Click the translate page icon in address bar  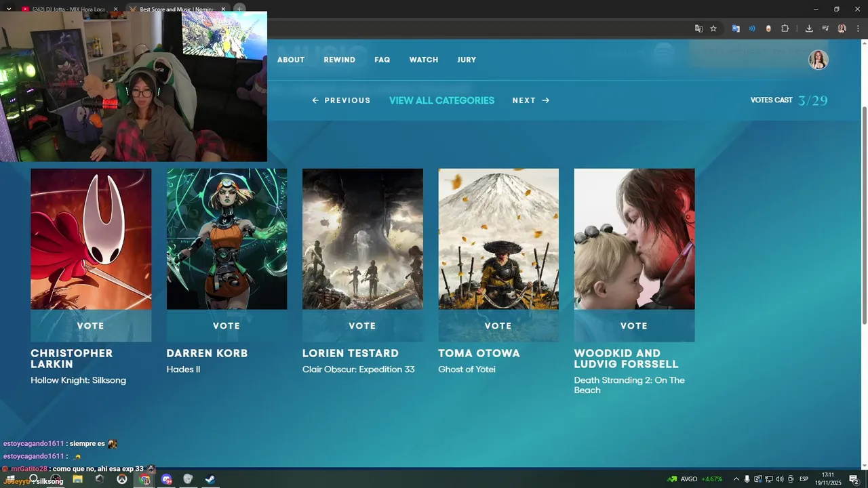pyautogui.click(x=698, y=28)
